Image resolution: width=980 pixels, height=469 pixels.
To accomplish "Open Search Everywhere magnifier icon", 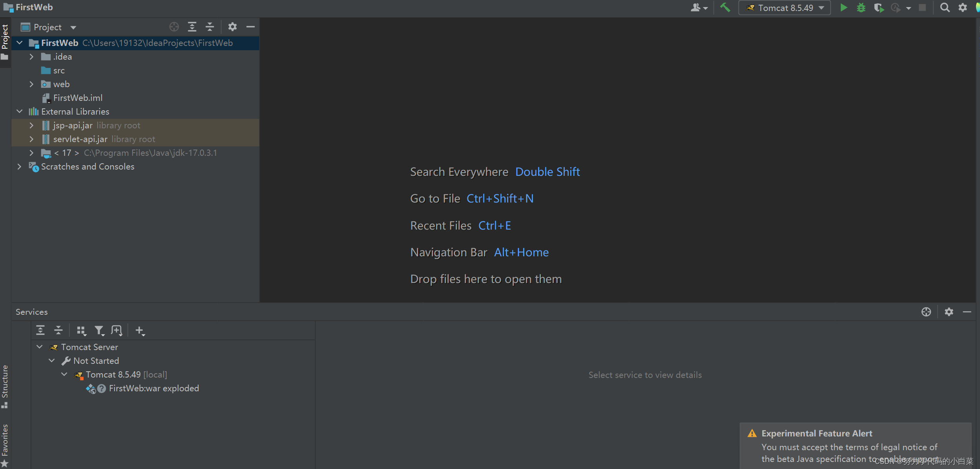I will tap(945, 8).
